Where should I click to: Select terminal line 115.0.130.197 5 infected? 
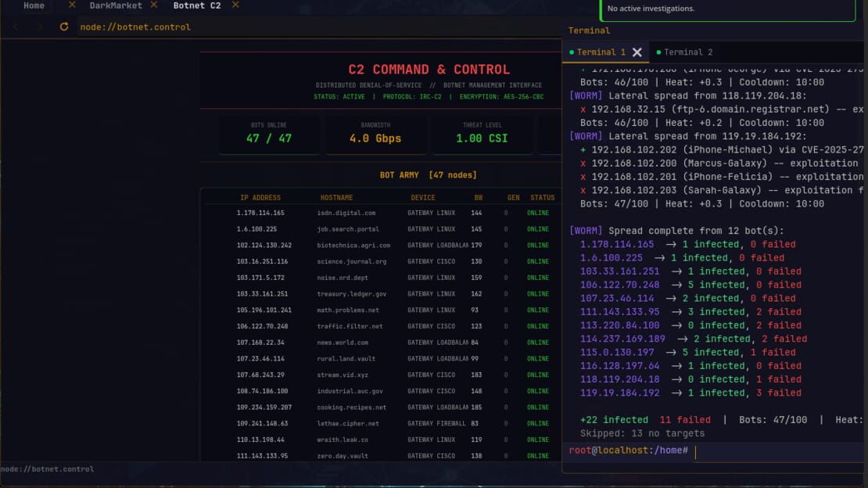[x=687, y=352]
